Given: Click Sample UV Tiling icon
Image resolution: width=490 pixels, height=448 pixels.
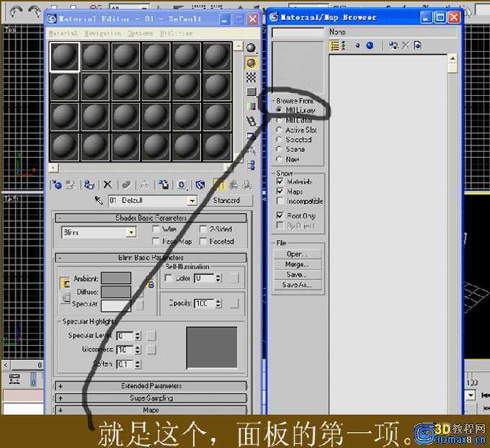Looking at the screenshot, I should 251,92.
